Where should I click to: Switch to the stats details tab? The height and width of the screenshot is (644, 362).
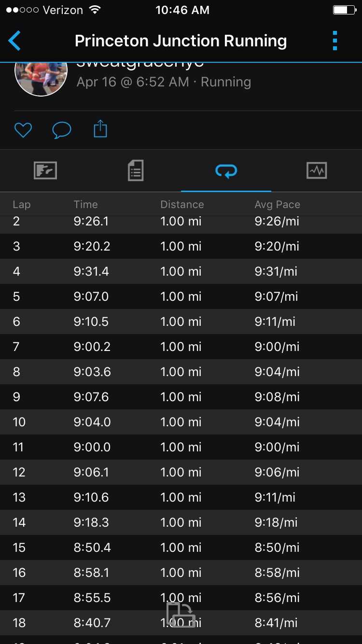[x=136, y=170]
